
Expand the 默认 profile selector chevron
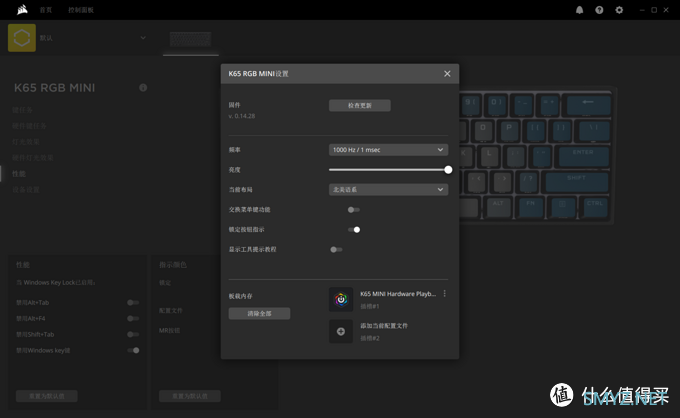[143, 38]
